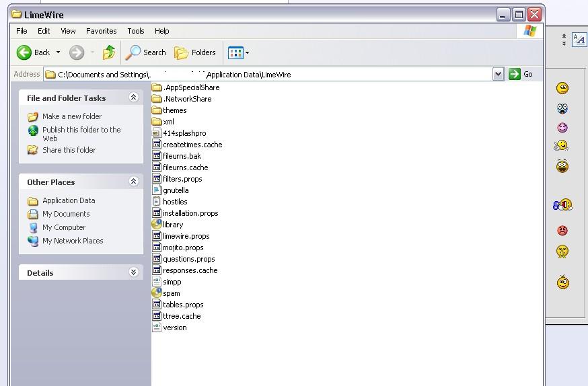Open the File menu
The width and height of the screenshot is (588, 386).
(22, 31)
